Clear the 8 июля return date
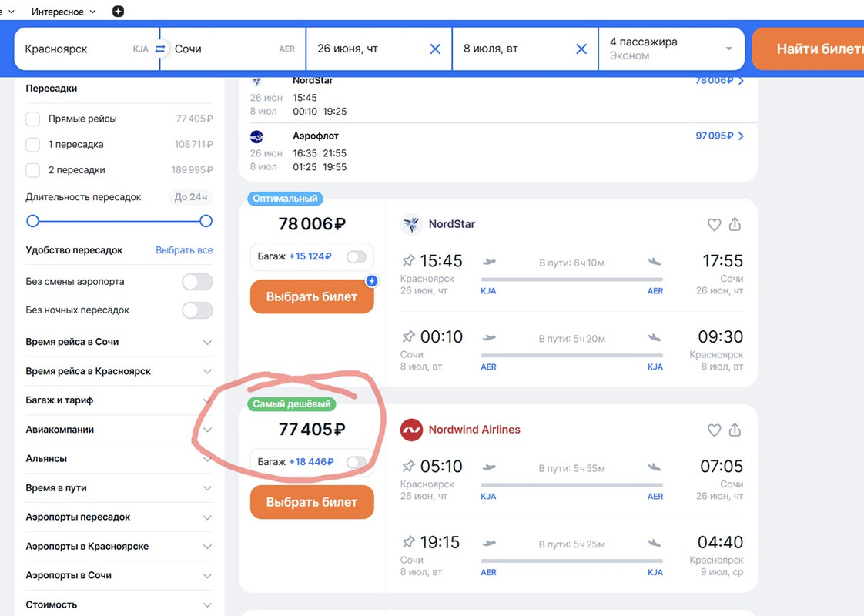 pyautogui.click(x=581, y=49)
